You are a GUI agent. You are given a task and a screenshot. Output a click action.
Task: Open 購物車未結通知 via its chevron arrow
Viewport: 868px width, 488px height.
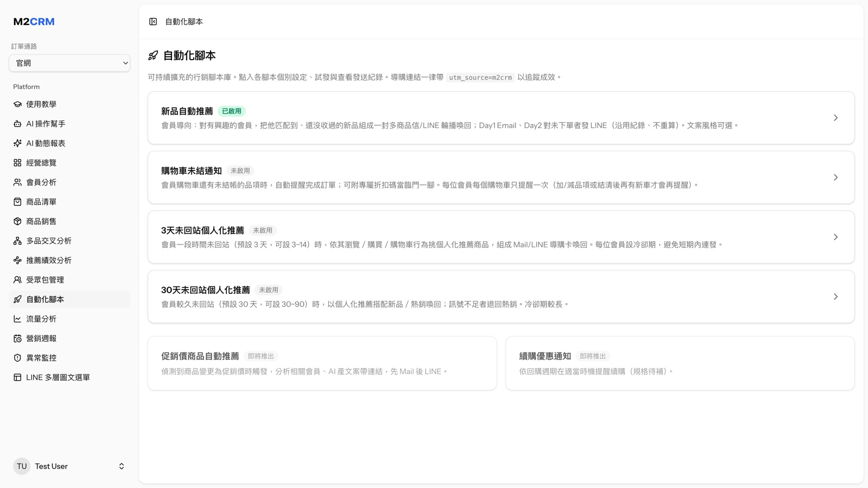tap(835, 177)
